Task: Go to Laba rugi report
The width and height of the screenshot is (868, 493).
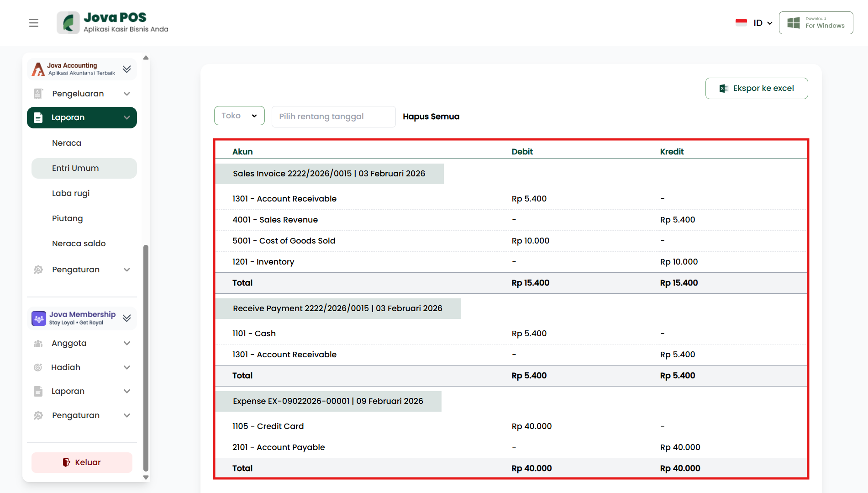Action: click(71, 193)
